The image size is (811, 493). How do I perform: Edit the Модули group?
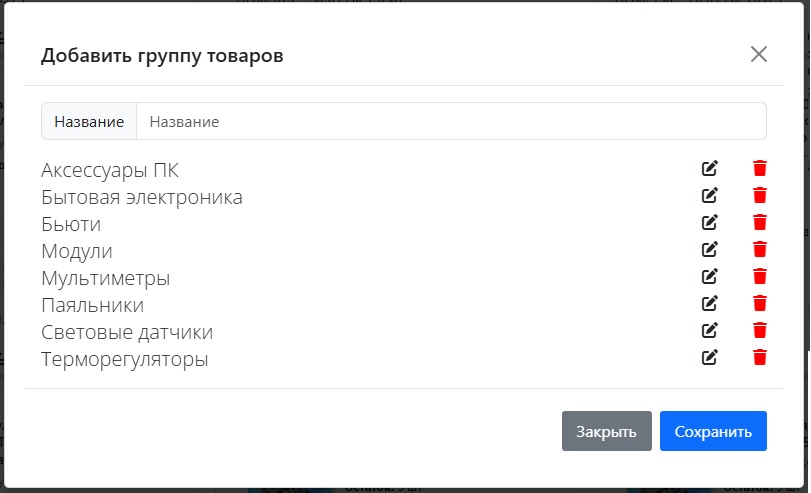[x=710, y=249]
